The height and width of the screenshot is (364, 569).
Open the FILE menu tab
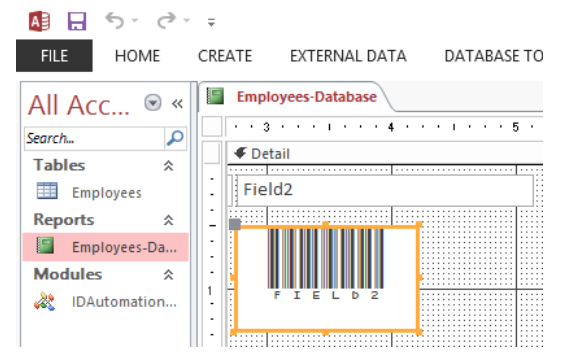(54, 56)
